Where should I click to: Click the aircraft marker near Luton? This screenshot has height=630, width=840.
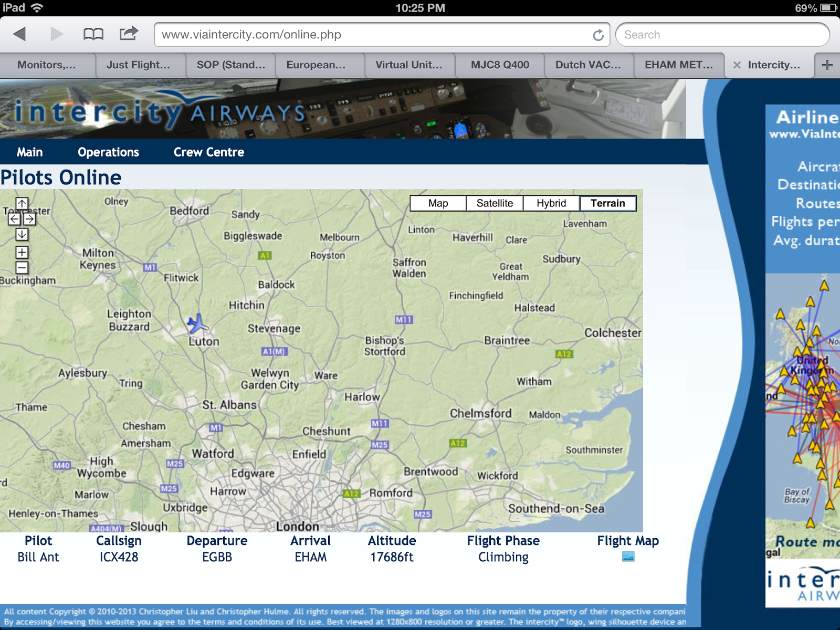point(197,324)
